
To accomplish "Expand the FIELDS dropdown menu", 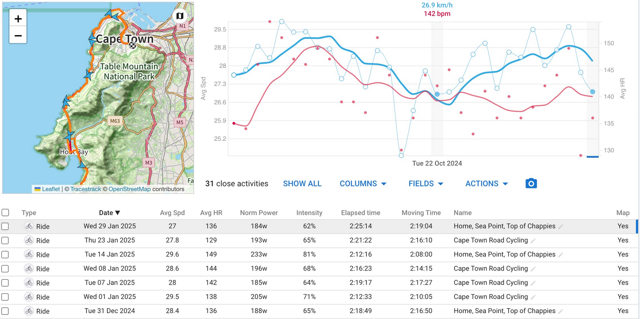I will click(426, 184).
